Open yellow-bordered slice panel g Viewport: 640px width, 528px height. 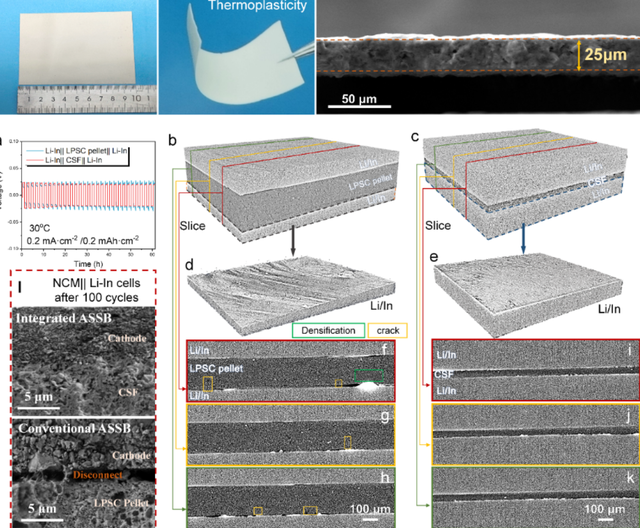(x=291, y=435)
